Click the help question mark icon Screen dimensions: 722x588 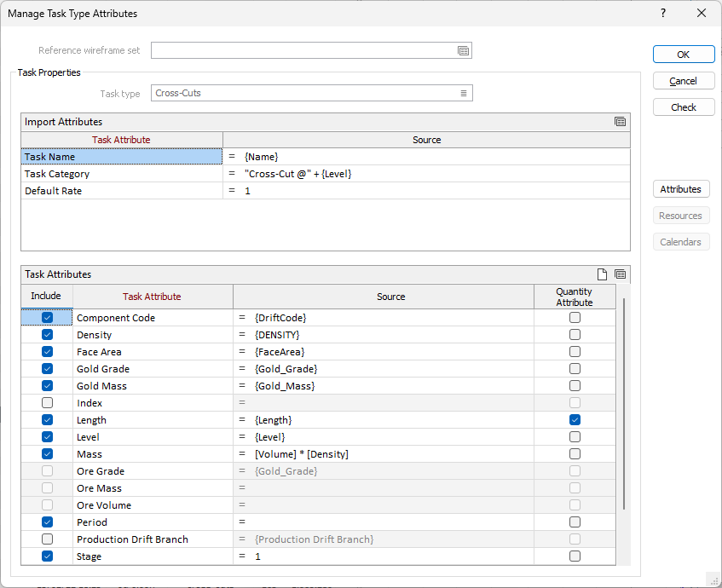click(x=663, y=14)
